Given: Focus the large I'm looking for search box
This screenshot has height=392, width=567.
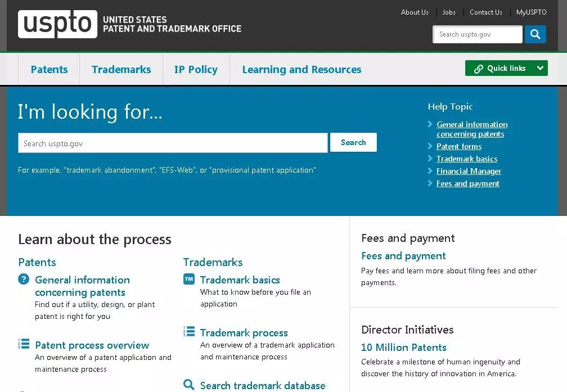Looking at the screenshot, I should pos(173,143).
